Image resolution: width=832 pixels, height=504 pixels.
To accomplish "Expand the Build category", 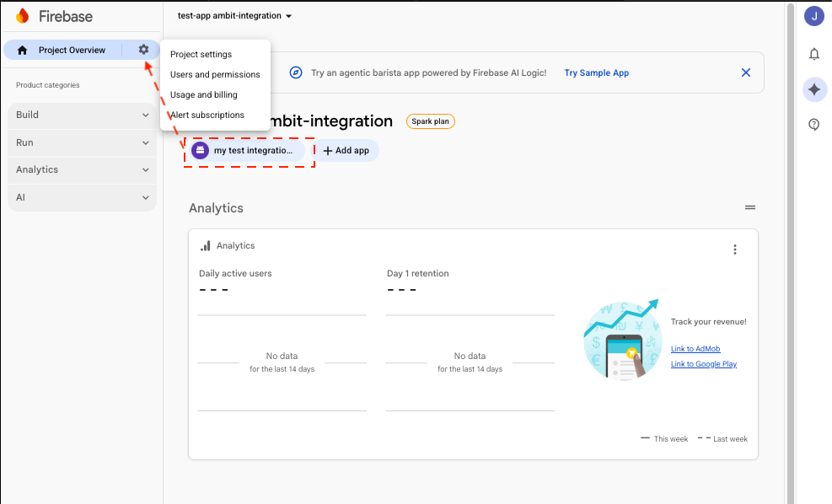I will (x=81, y=115).
